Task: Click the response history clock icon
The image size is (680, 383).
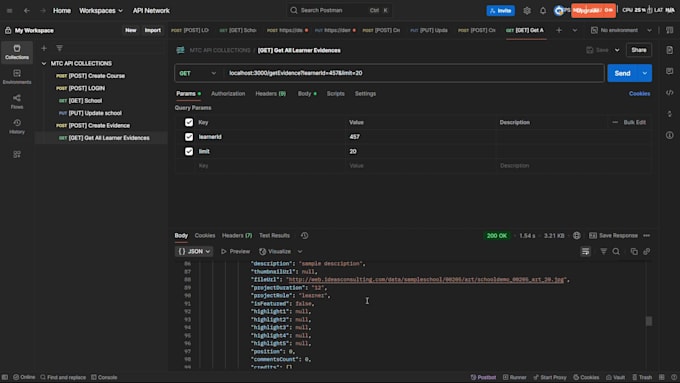Action: tap(304, 236)
